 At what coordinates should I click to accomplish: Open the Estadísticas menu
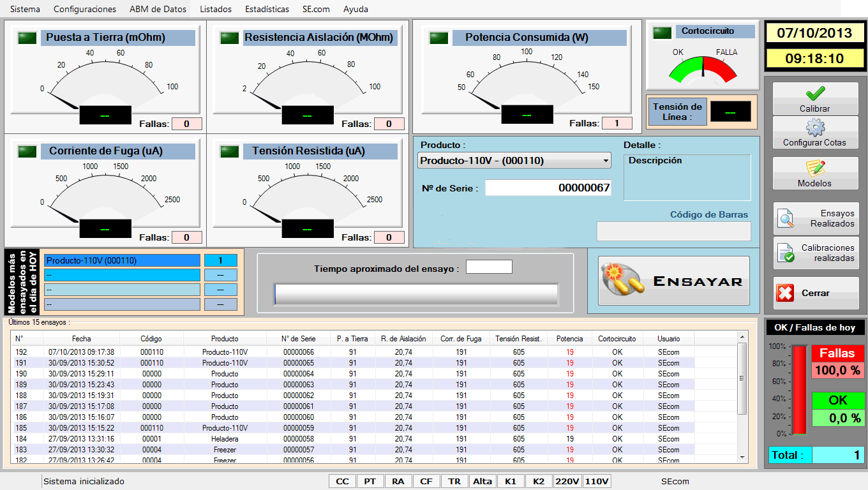pos(267,9)
